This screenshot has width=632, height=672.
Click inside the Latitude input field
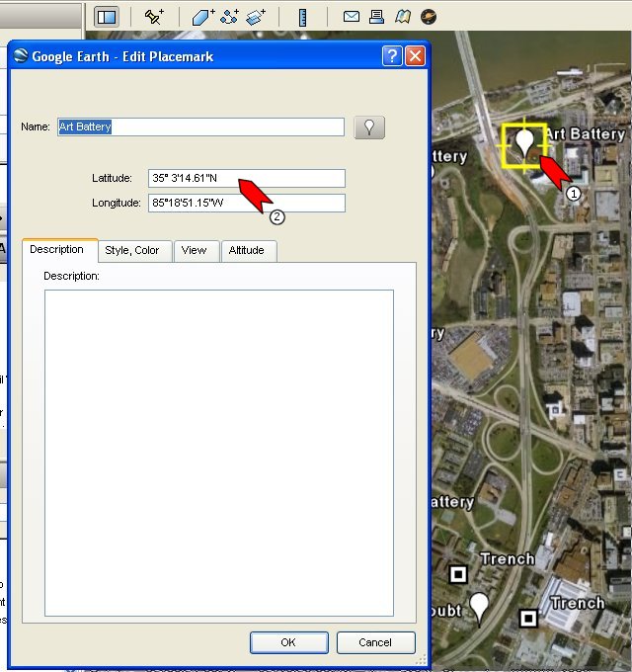coord(246,178)
